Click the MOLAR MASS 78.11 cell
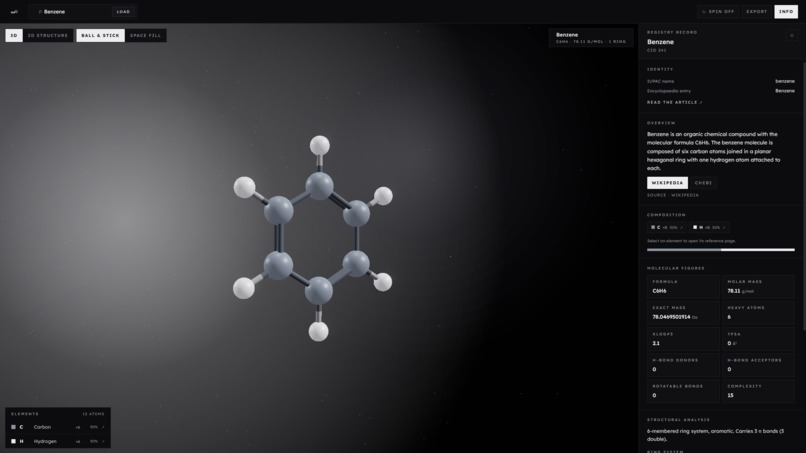 (x=758, y=286)
